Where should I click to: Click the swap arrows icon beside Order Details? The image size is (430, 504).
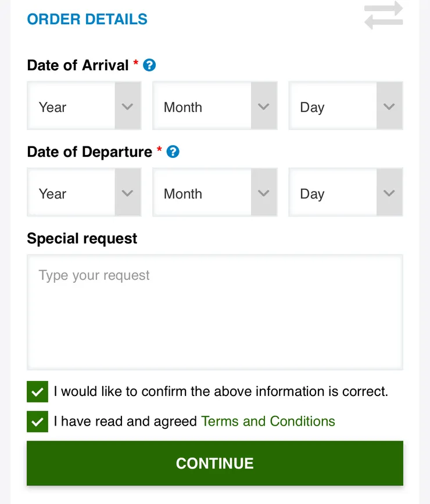click(384, 16)
